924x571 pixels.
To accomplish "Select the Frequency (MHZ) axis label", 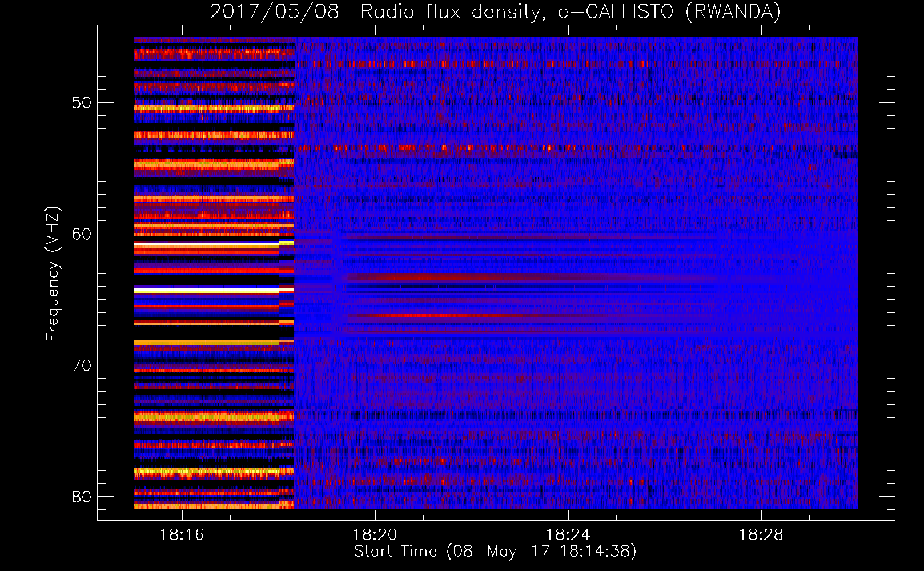I will coord(53,274).
